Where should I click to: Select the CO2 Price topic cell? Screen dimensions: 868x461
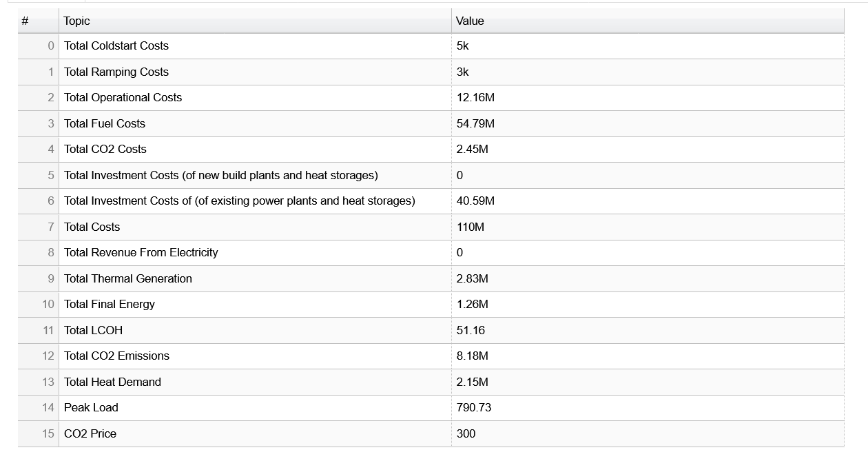tap(255, 433)
